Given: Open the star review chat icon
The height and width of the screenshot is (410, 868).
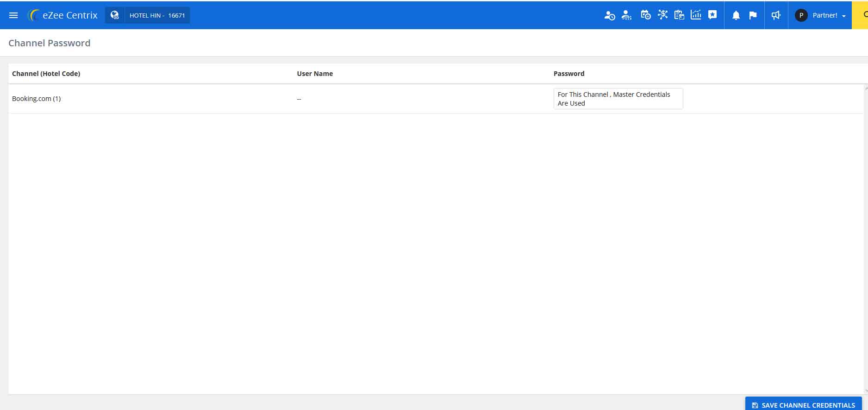Looking at the screenshot, I should pyautogui.click(x=712, y=15).
